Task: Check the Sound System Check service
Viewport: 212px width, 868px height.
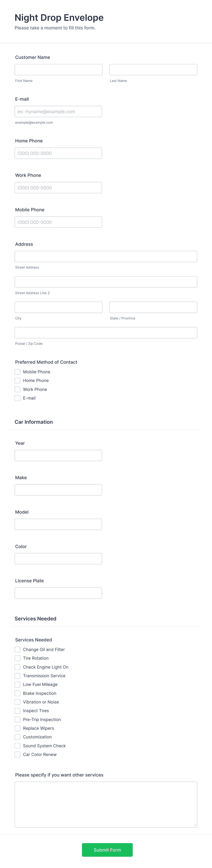Action: [17, 746]
